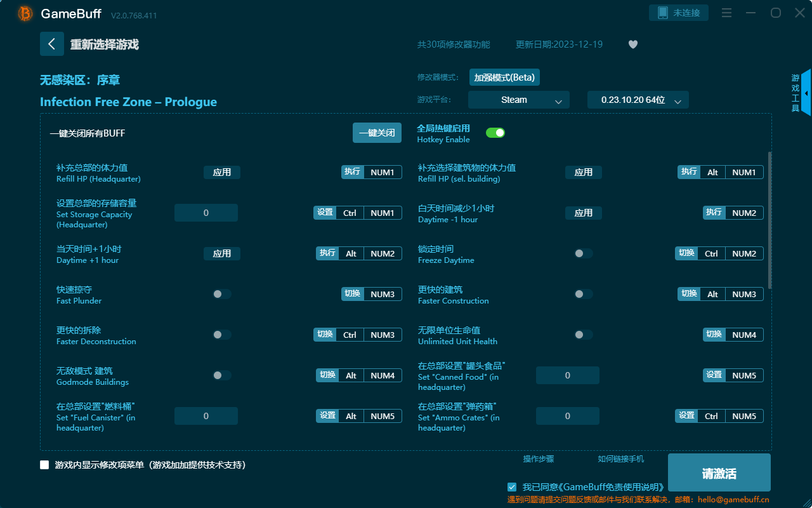Apply Refill HP (Headquarter)
The height and width of the screenshot is (508, 812).
[x=222, y=172]
